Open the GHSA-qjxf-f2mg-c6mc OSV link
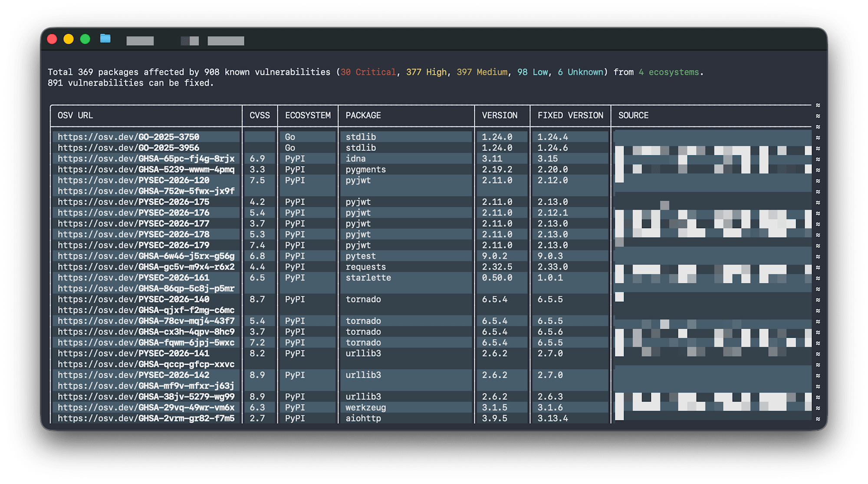This screenshot has height=484, width=868. coord(146,311)
